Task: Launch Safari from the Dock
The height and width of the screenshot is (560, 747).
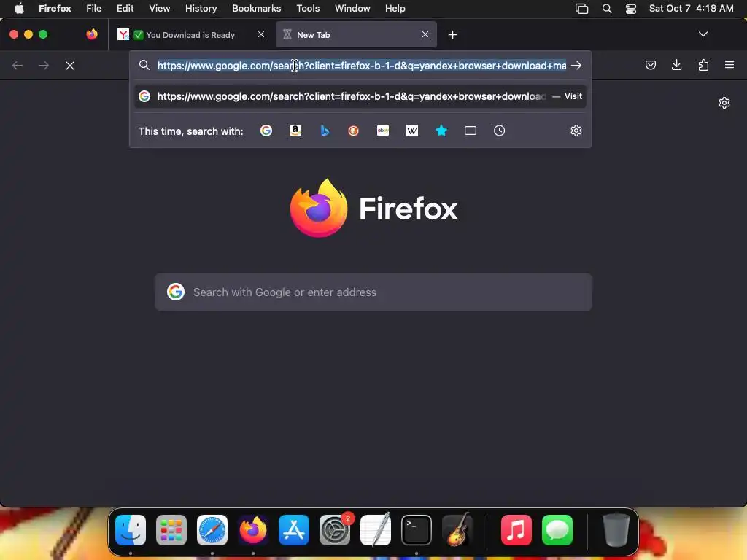Action: pos(212,529)
